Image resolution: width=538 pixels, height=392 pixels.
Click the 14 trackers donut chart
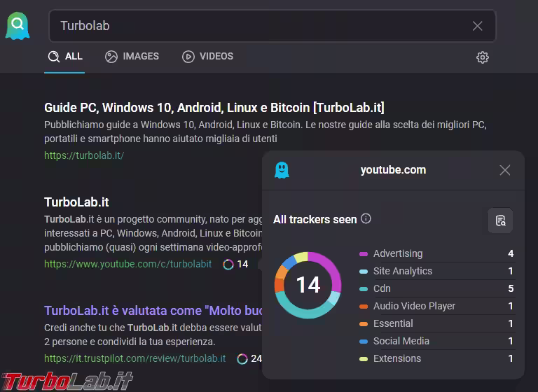pos(308,285)
